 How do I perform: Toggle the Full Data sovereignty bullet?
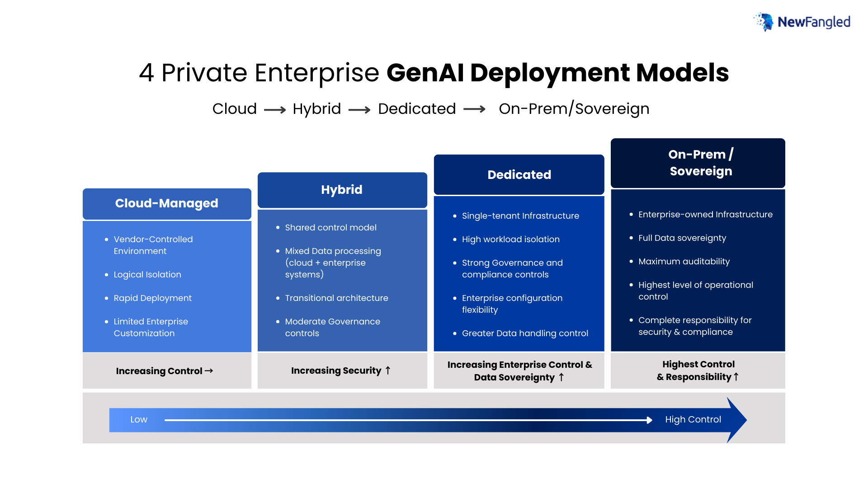click(x=682, y=238)
